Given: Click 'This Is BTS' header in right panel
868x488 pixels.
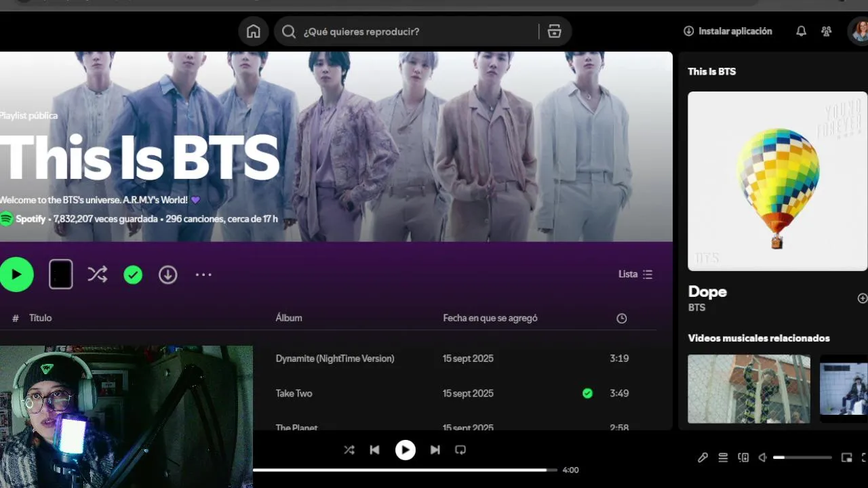Looking at the screenshot, I should click(x=711, y=71).
